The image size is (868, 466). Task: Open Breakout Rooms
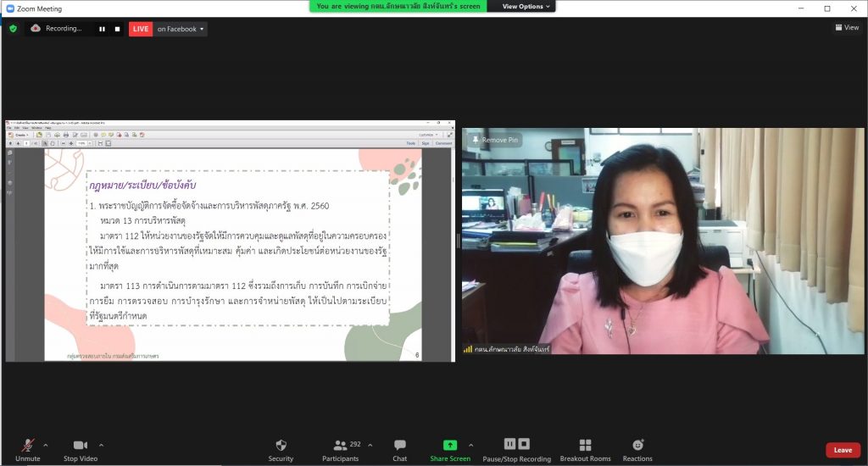click(x=585, y=445)
